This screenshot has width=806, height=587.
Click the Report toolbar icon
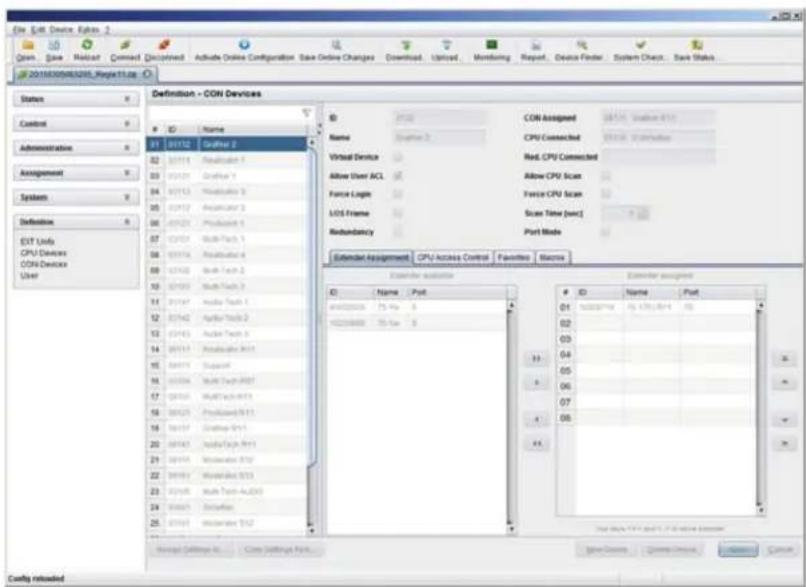tap(535, 45)
